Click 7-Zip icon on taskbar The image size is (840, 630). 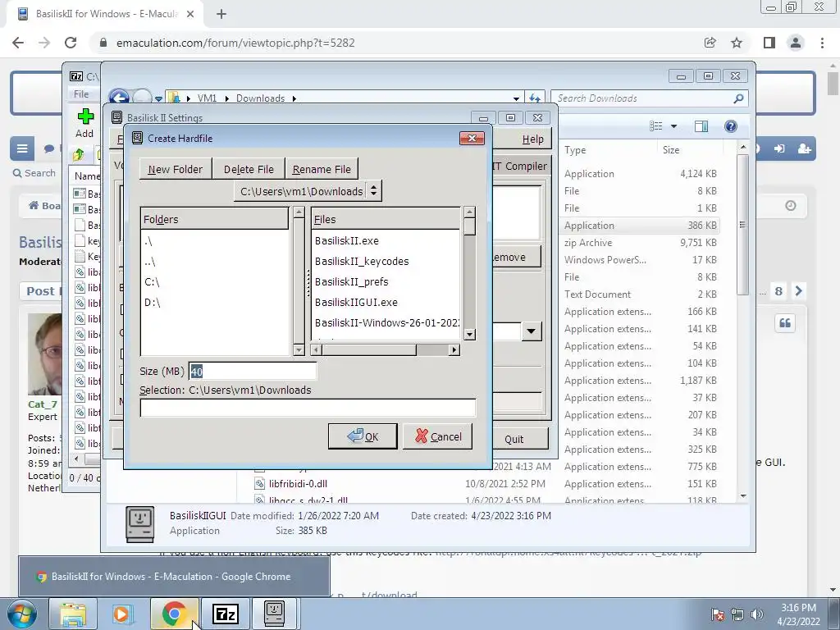[x=225, y=614]
